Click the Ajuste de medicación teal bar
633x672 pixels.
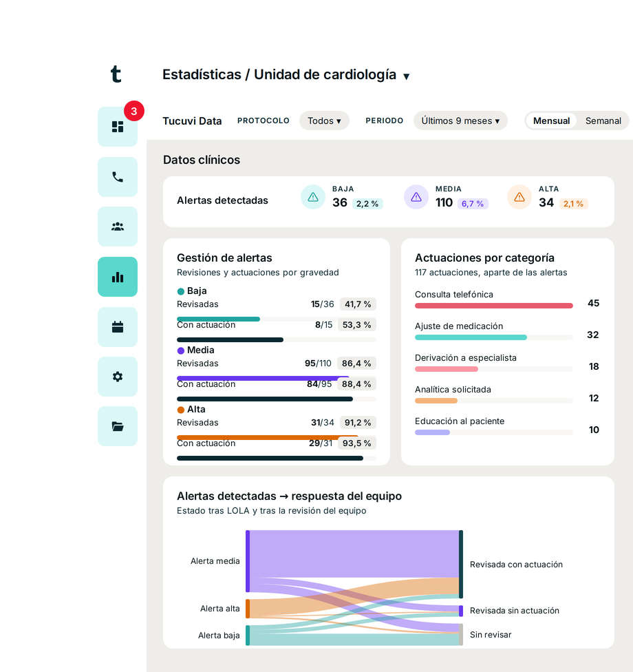(471, 337)
